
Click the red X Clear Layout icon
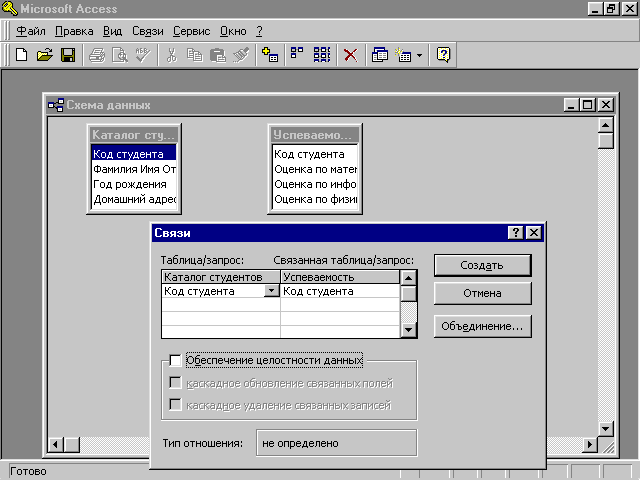pos(350,55)
